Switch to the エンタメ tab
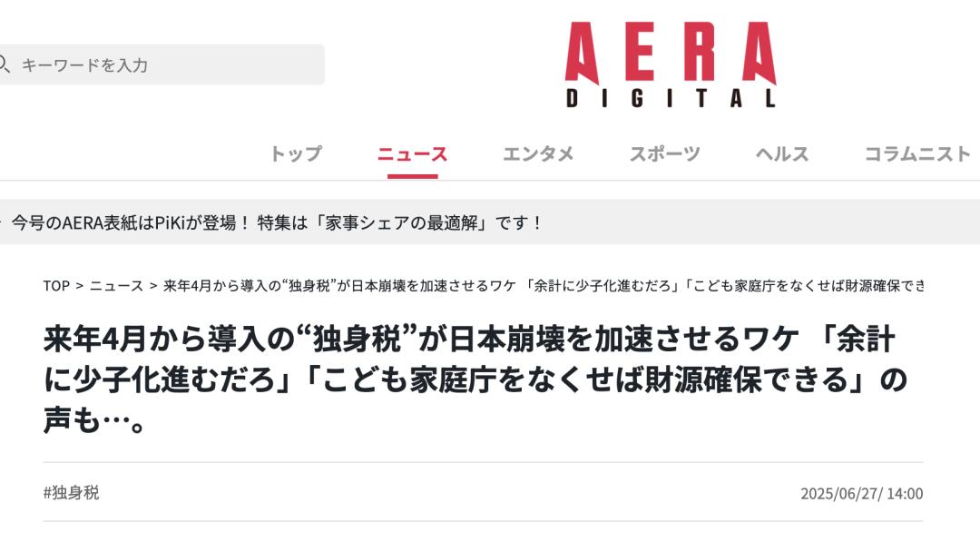Viewport: 980px width, 542px height. (538, 153)
